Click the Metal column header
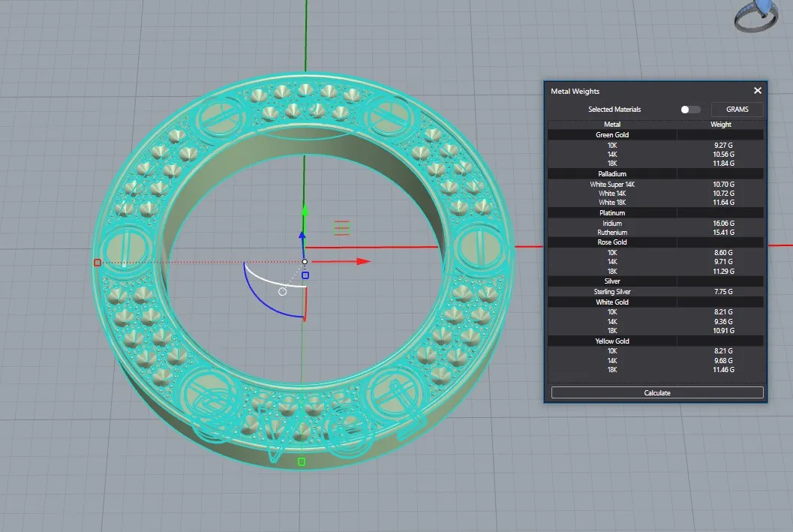Viewport: 793px width, 532px height. 612,125
